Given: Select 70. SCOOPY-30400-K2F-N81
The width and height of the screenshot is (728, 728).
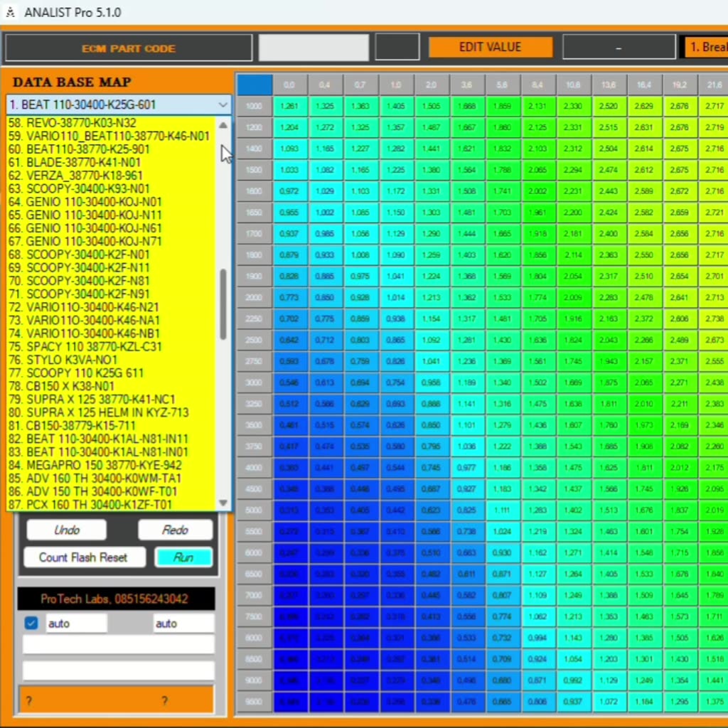Looking at the screenshot, I should (x=110, y=281).
